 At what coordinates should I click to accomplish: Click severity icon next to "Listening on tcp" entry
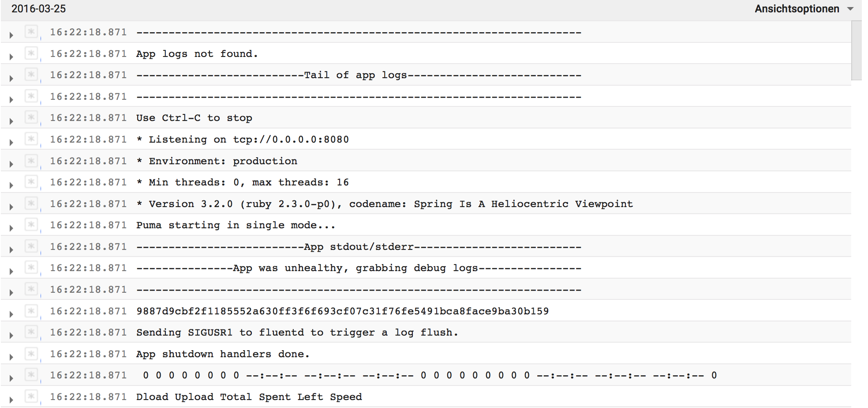[31, 140]
